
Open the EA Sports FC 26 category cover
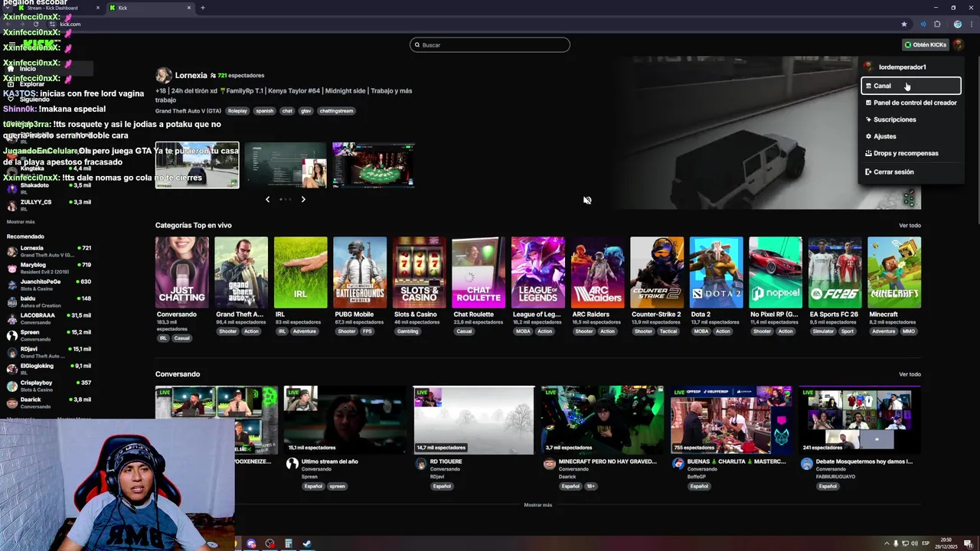(x=835, y=272)
